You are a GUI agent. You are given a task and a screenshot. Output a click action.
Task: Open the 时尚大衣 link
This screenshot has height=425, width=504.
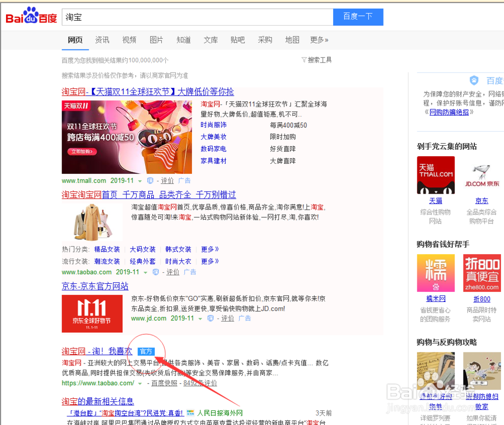[178, 261]
